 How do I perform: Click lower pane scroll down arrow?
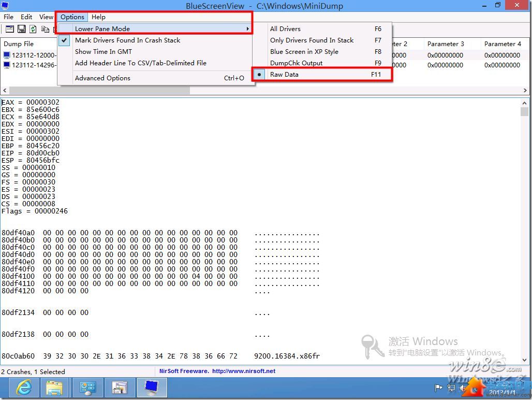525,360
